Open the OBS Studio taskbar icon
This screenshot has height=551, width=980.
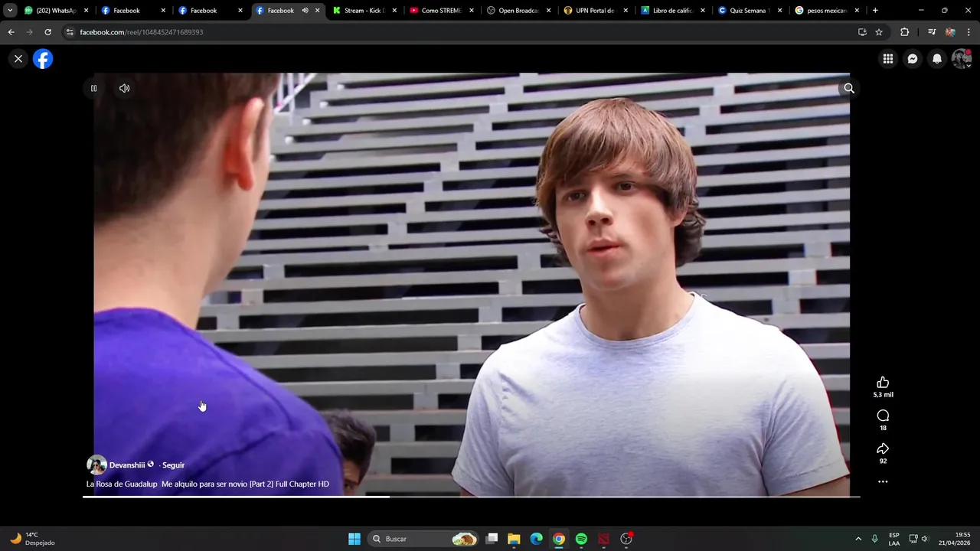tap(626, 539)
